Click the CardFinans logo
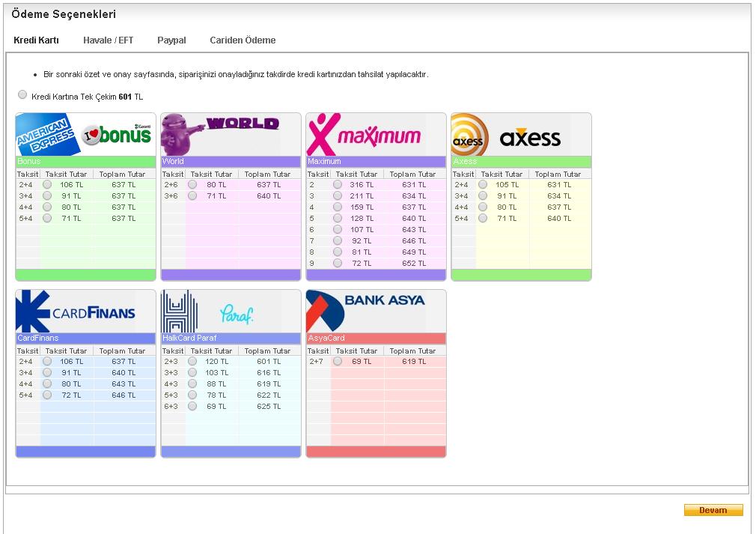The image size is (756, 534). point(76,312)
